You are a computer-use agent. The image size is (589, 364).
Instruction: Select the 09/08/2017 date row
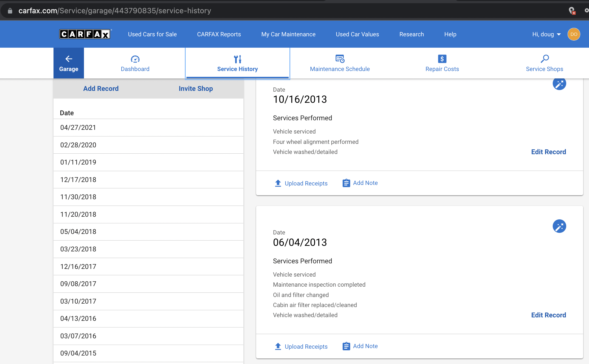148,284
